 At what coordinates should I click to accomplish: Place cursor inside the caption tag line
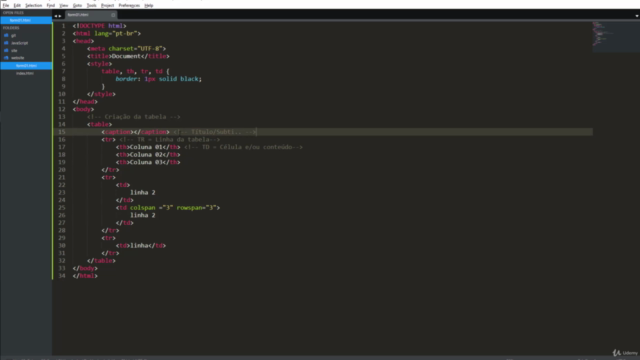click(136, 132)
